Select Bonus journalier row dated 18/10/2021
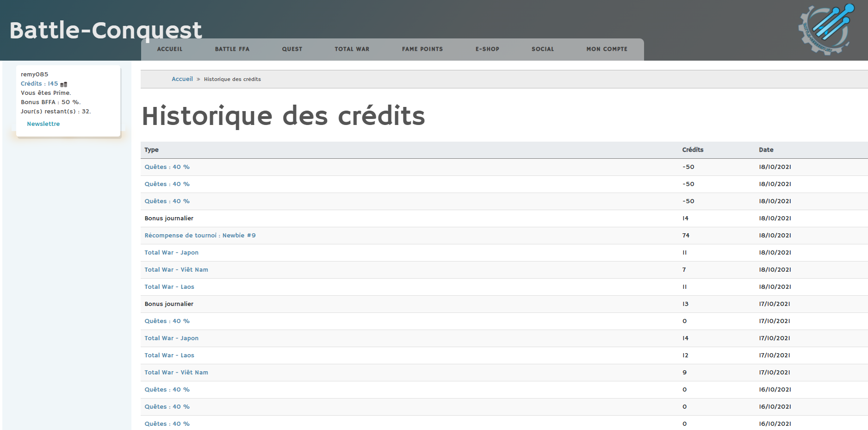The height and width of the screenshot is (430, 868). coord(504,218)
